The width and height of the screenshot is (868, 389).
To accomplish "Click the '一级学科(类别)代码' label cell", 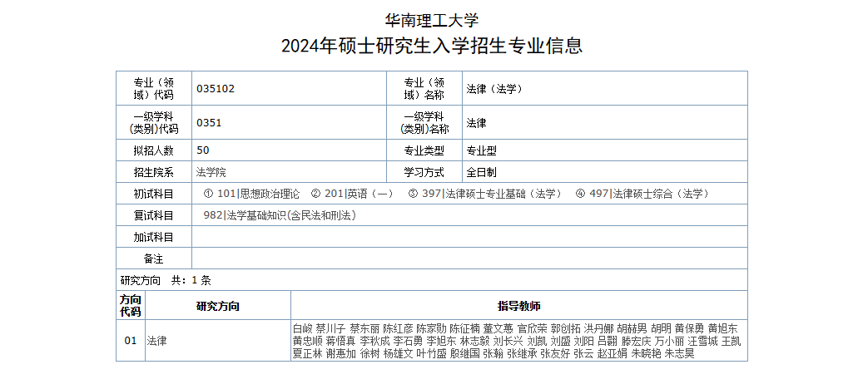I will pyautogui.click(x=154, y=123).
